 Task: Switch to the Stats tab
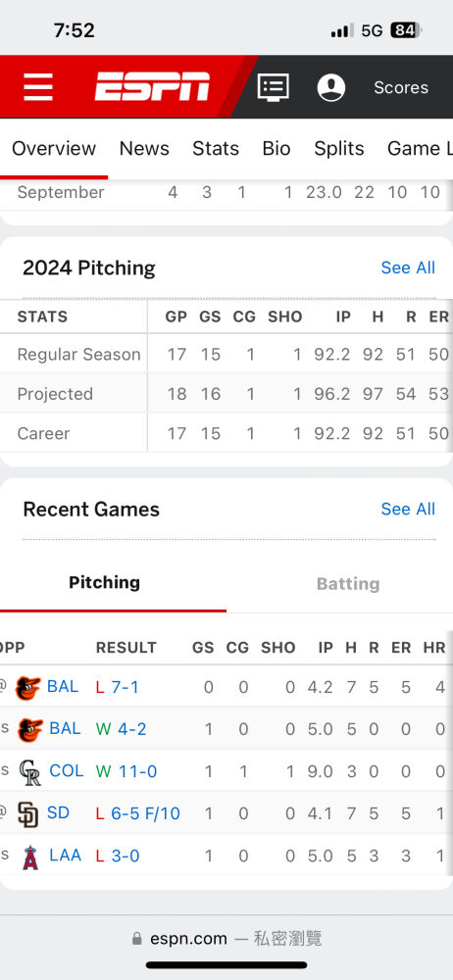tap(216, 148)
